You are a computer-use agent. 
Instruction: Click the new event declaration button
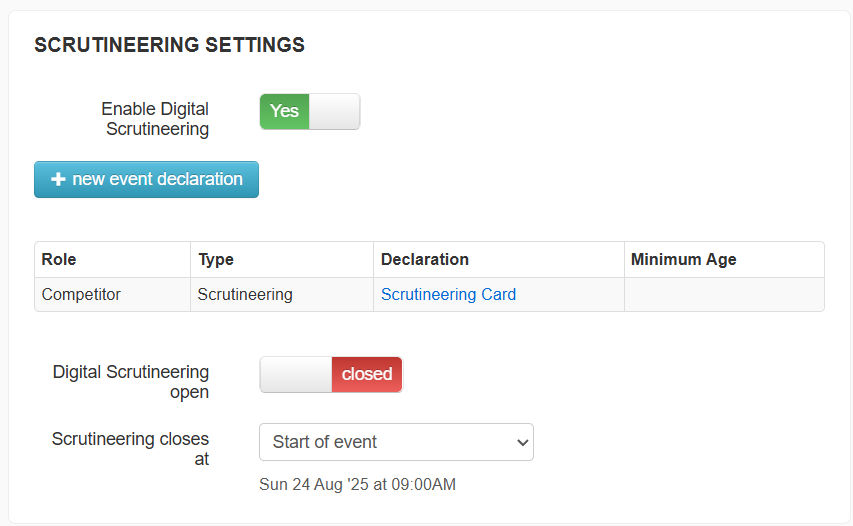146,179
